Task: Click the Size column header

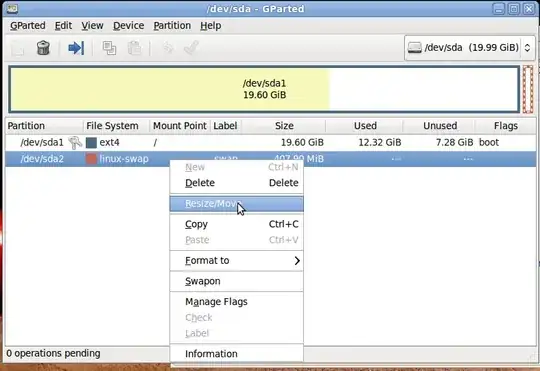Action: click(x=283, y=126)
